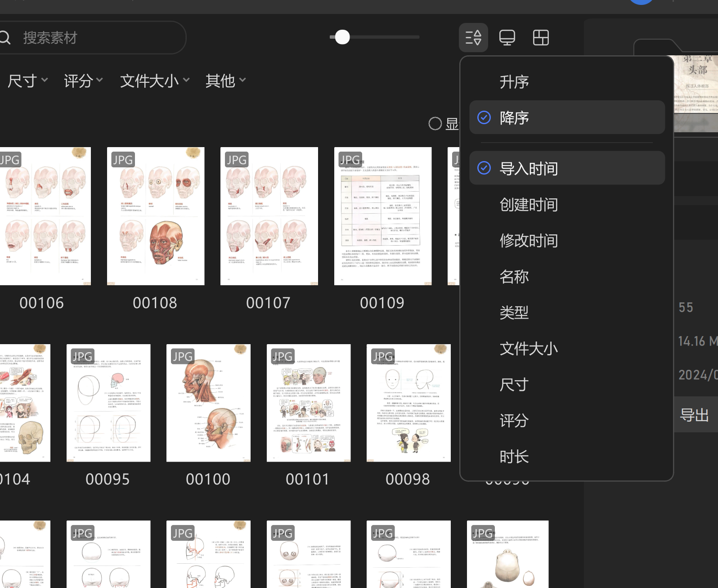The width and height of the screenshot is (718, 588).
Task: Click the JPG badge on image 00101
Action: coord(283,356)
